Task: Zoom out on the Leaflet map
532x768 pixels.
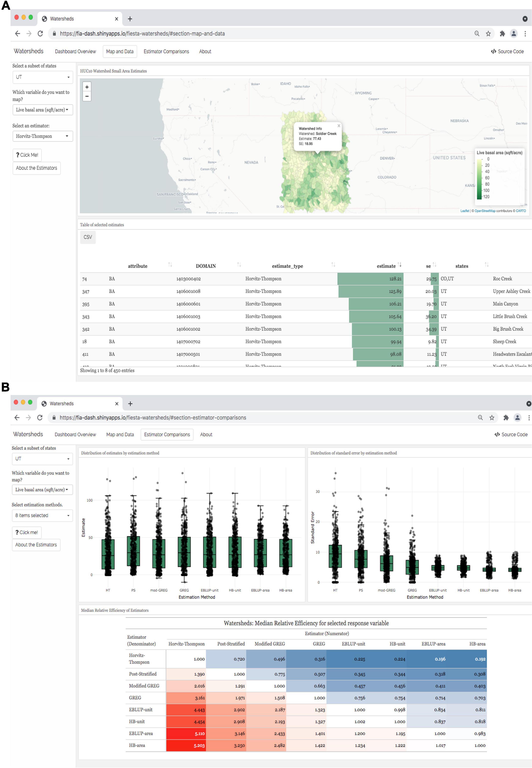Action: pos(87,96)
